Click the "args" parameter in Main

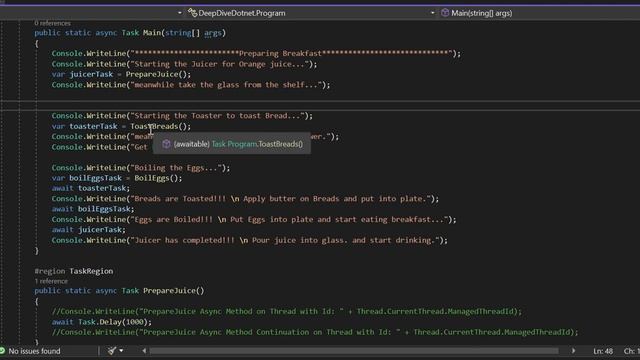click(213, 33)
